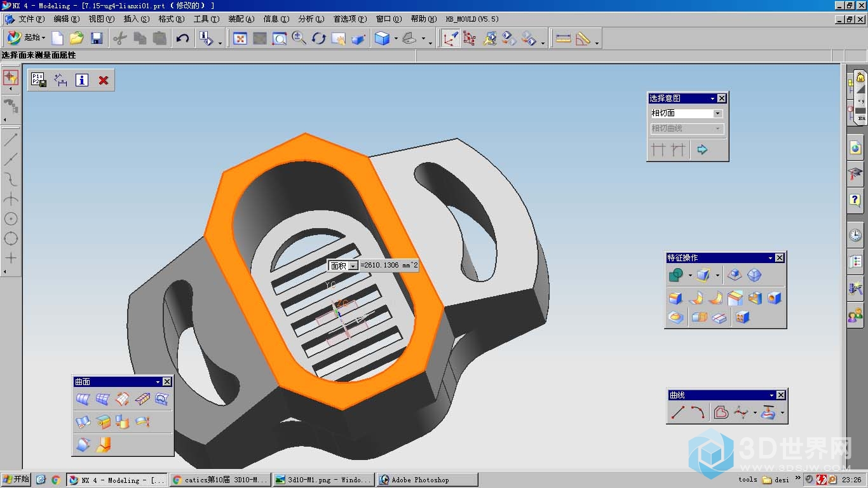Open the history clock resource tab

[855, 235]
